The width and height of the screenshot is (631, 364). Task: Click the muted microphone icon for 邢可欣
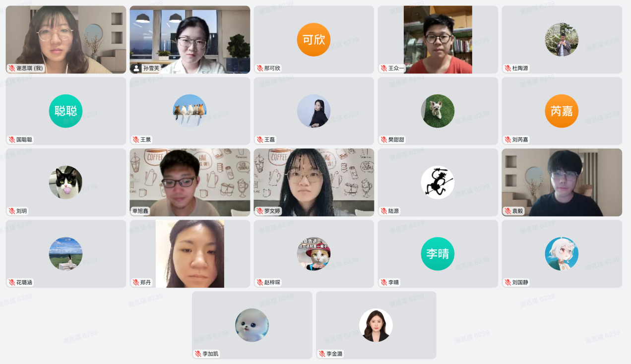coord(260,68)
